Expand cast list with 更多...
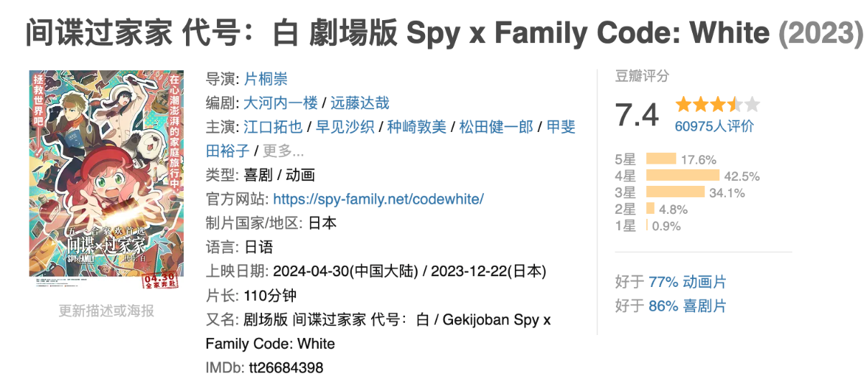The width and height of the screenshot is (868, 386). pyautogui.click(x=284, y=151)
